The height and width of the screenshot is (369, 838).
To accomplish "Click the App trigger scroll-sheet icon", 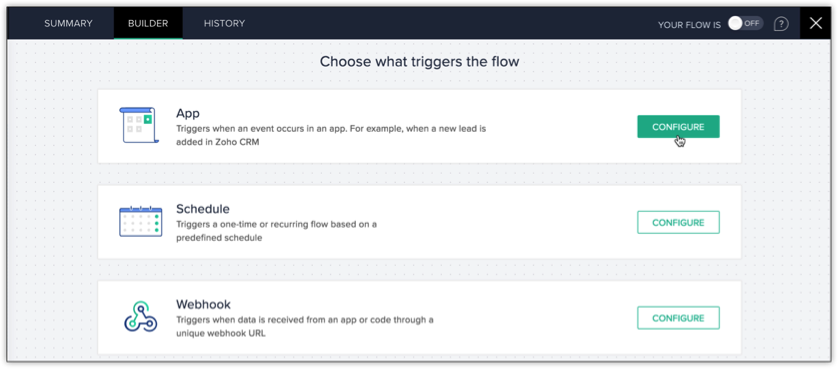I will click(x=139, y=126).
